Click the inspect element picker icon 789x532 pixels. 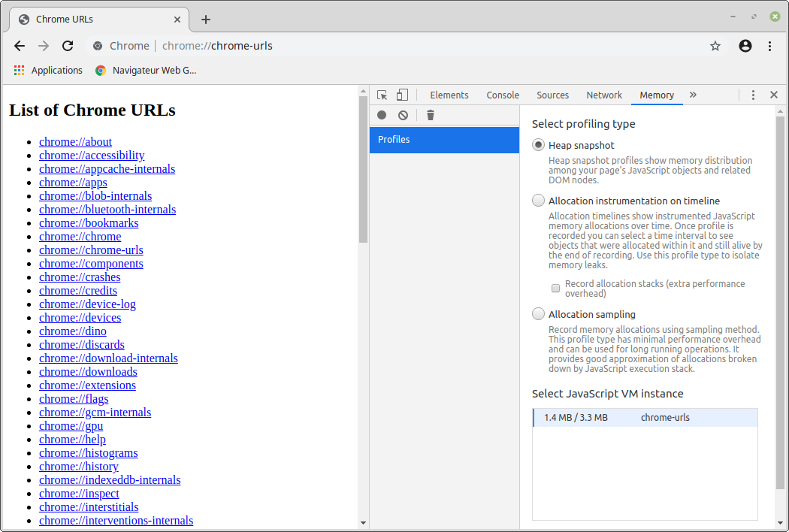(382, 95)
